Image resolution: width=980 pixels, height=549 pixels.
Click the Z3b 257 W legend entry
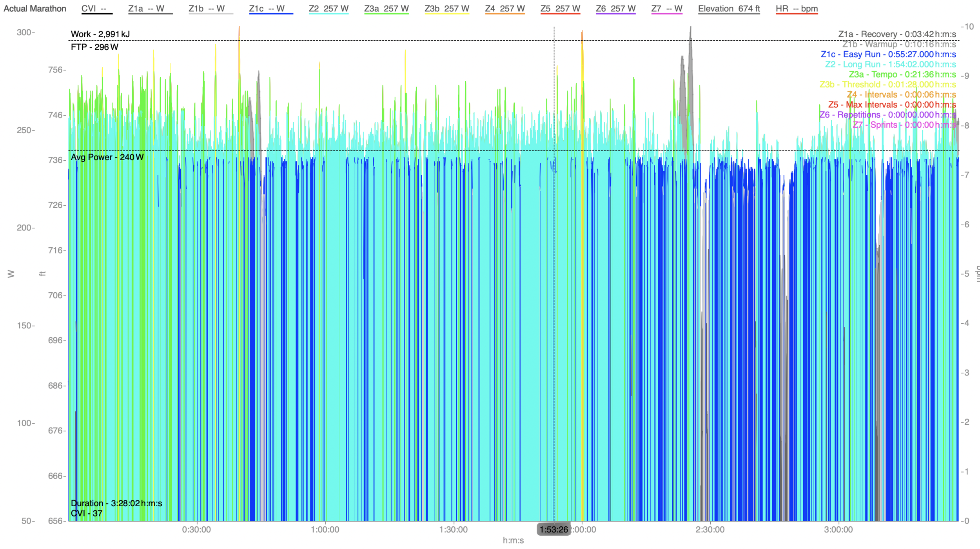(446, 9)
